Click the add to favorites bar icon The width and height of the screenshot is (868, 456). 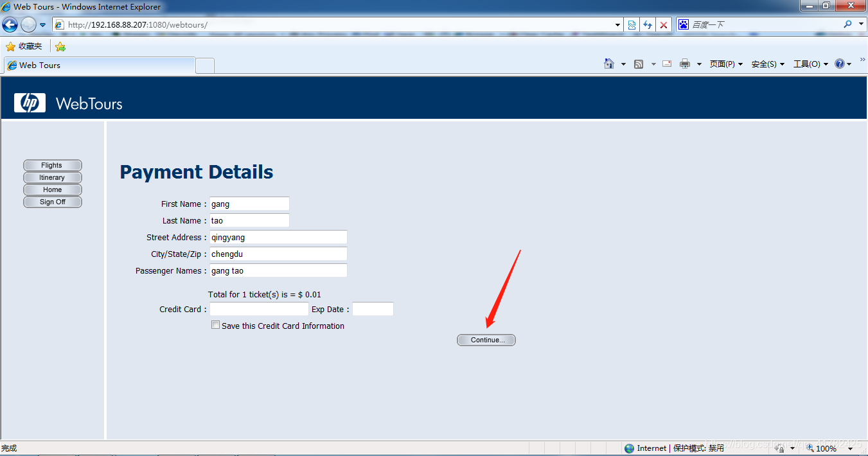point(60,46)
